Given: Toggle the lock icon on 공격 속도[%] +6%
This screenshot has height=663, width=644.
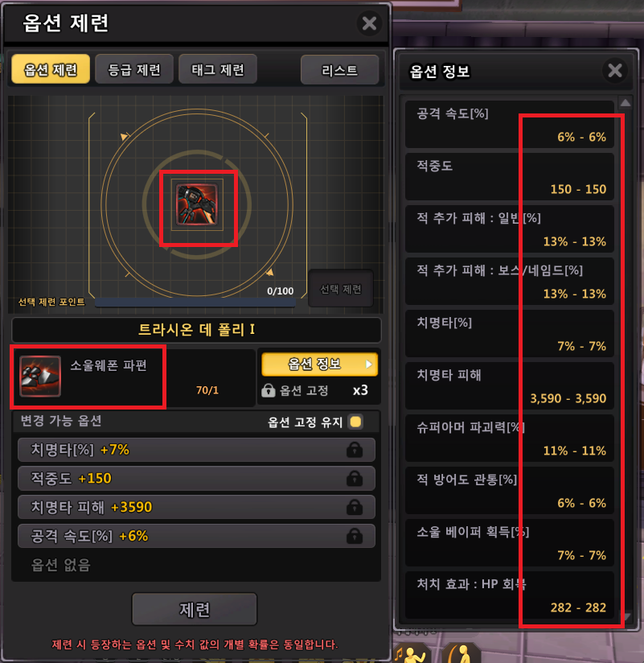Looking at the screenshot, I should tap(355, 536).
